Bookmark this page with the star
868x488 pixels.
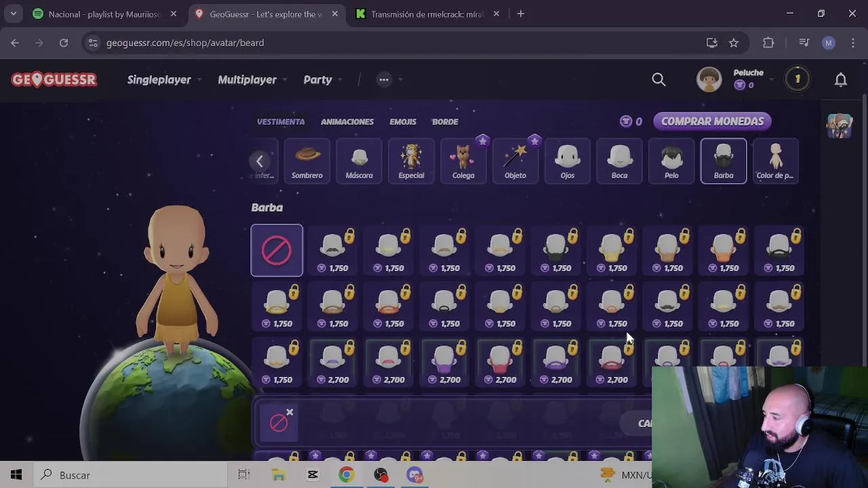734,43
